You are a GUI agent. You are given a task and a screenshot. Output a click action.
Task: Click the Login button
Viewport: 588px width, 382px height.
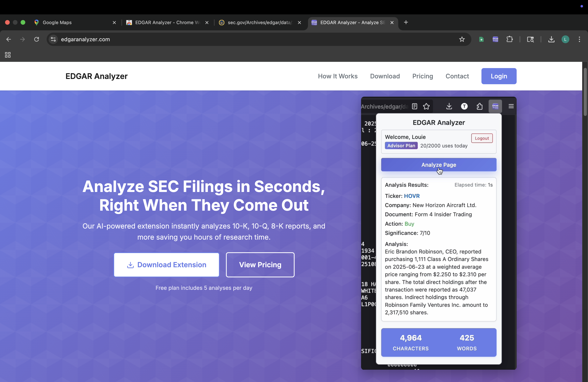click(x=499, y=76)
